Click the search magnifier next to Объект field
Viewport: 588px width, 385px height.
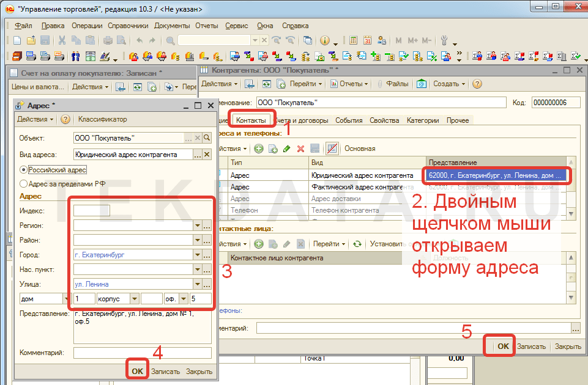click(x=207, y=138)
